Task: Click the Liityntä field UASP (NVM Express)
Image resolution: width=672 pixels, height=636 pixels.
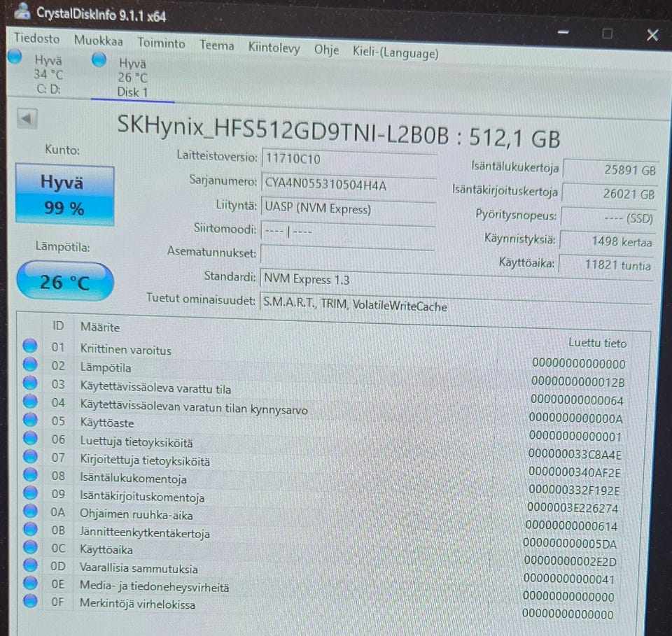Action: pos(348,209)
